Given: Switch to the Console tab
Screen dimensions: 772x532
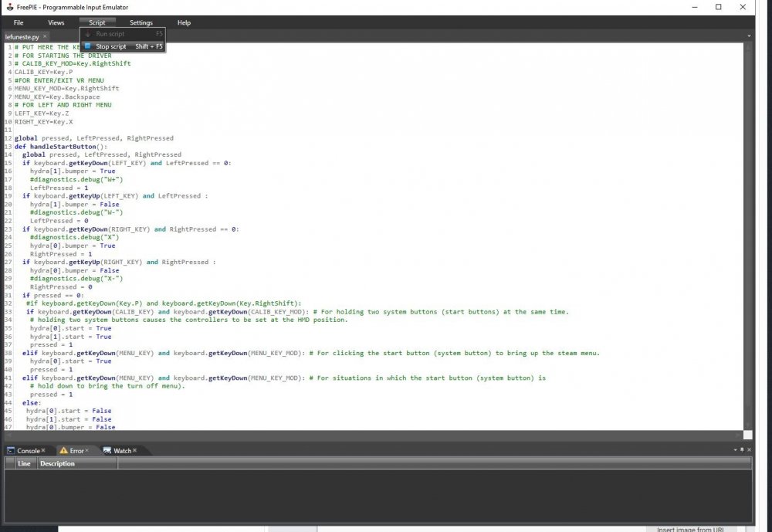Looking at the screenshot, I should pyautogui.click(x=28, y=451).
